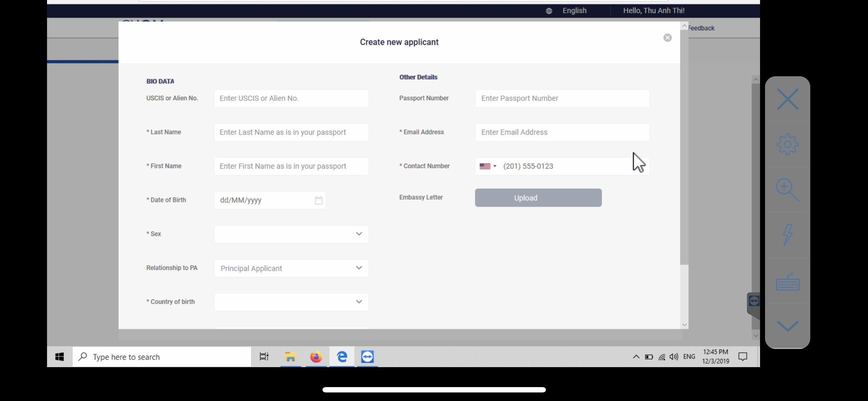Show the on-screen keyboard

coord(787,282)
